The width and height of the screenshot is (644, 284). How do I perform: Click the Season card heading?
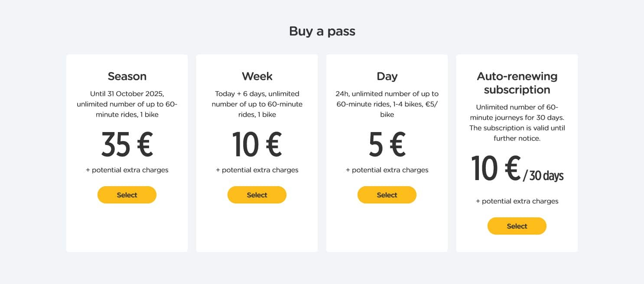click(x=127, y=76)
